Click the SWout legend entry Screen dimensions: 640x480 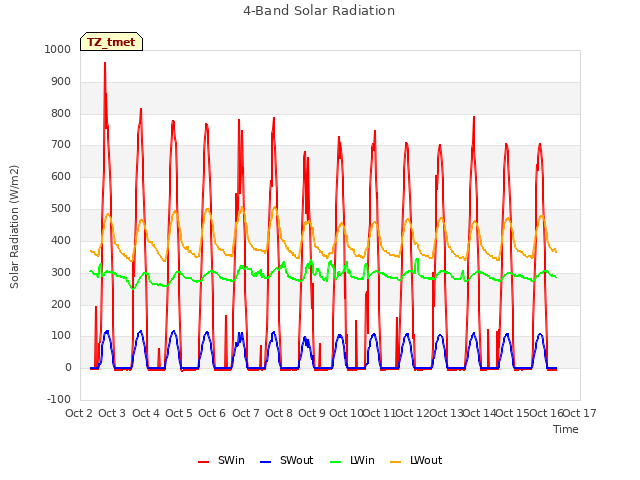[287, 460]
